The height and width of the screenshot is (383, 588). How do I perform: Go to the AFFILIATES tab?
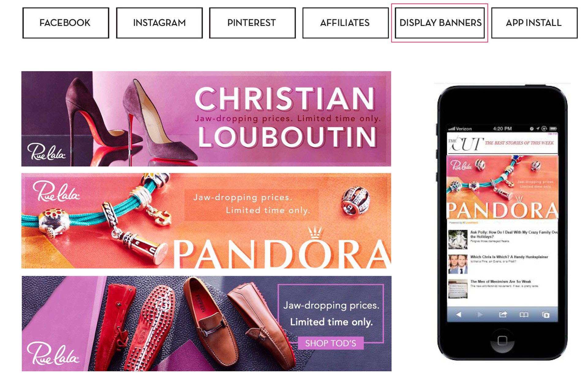345,23
